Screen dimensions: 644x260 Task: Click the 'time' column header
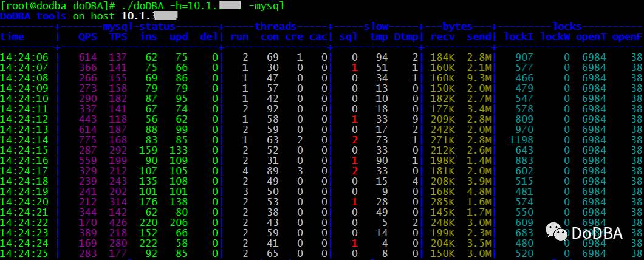click(x=12, y=36)
